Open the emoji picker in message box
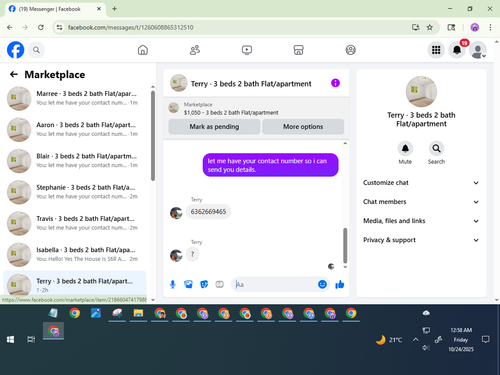The image size is (500, 375). tap(322, 284)
